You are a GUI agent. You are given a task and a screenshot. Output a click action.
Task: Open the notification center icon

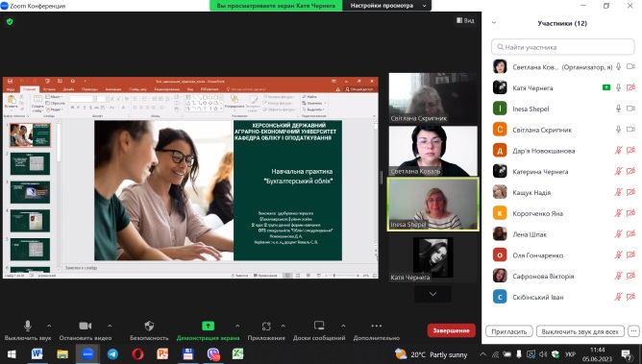click(x=626, y=354)
